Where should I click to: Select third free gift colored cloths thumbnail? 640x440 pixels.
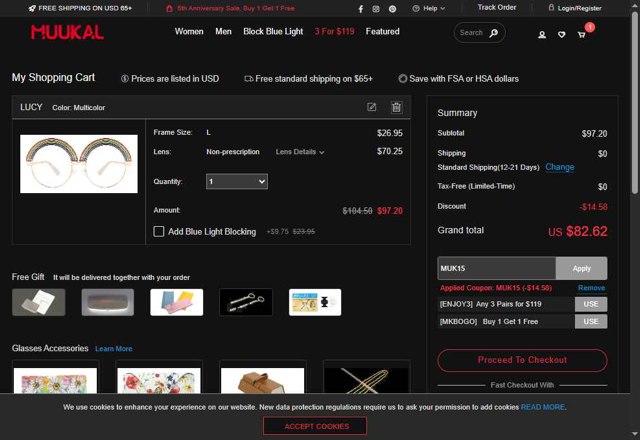(177, 302)
